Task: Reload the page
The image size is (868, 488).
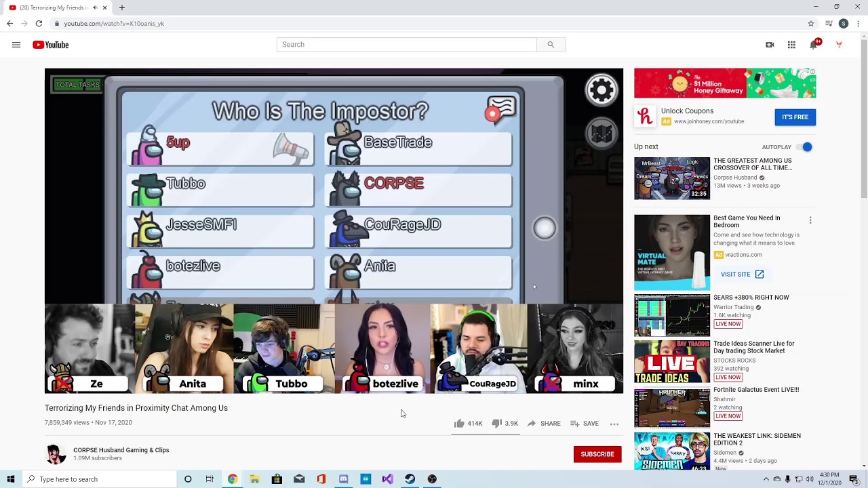Action: pos(39,24)
